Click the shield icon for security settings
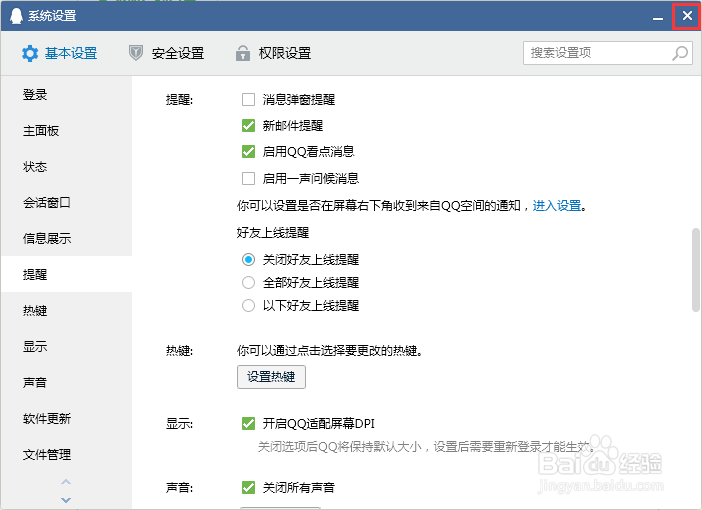 [x=136, y=53]
